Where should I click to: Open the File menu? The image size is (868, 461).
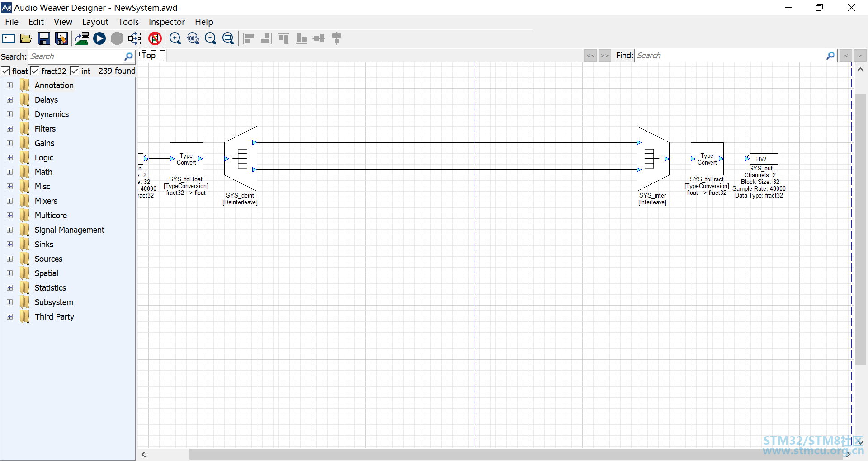(x=12, y=22)
